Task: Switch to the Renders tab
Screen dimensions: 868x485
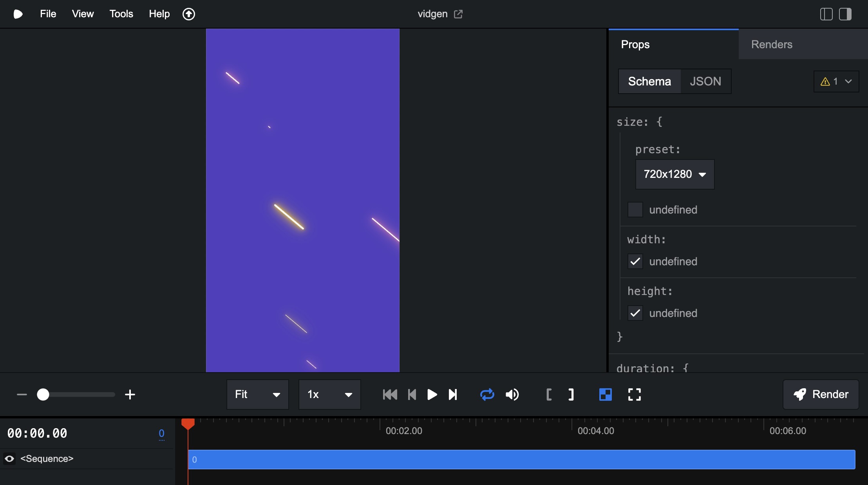Action: pos(771,44)
